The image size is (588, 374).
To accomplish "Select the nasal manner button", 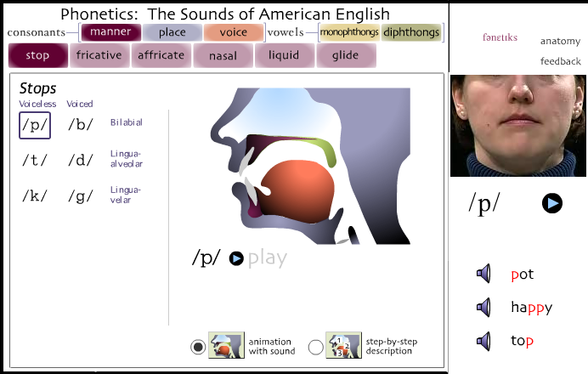I will point(223,55).
